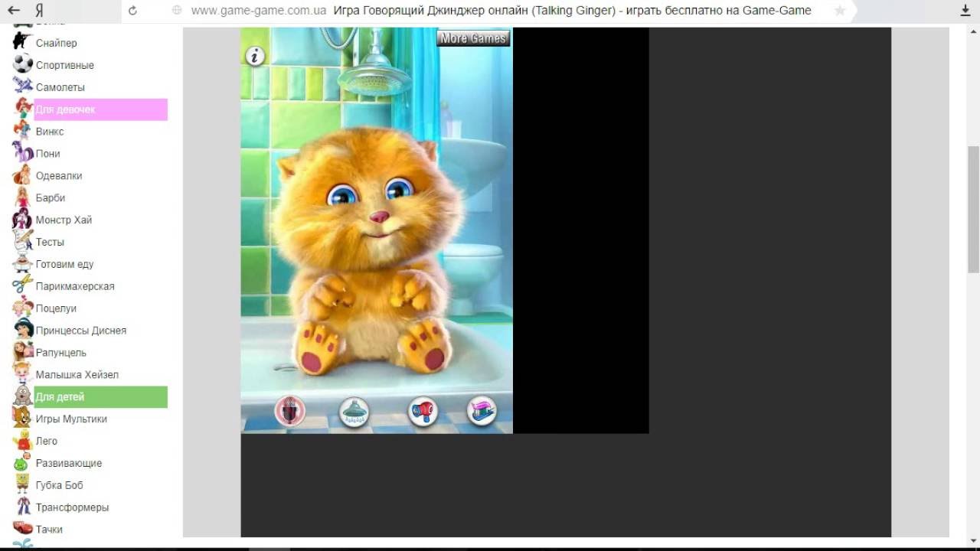This screenshot has width=980, height=551.
Task: Click the More Games button
Action: (x=473, y=38)
